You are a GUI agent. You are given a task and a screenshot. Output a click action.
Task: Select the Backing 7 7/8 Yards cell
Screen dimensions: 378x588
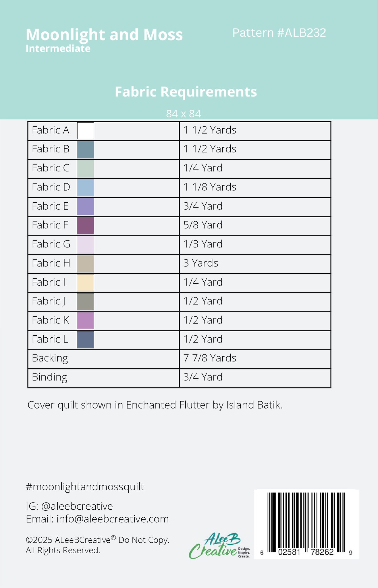(255, 359)
